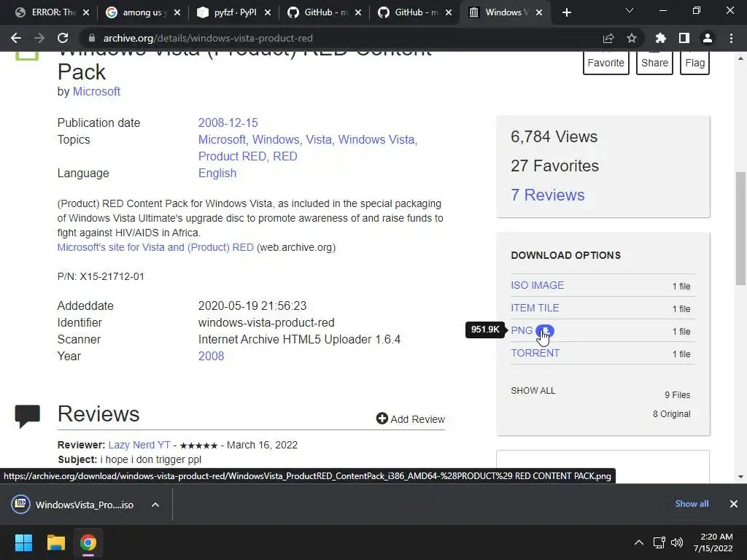
Task: Click the scrollbar down arrow
Action: (740, 477)
